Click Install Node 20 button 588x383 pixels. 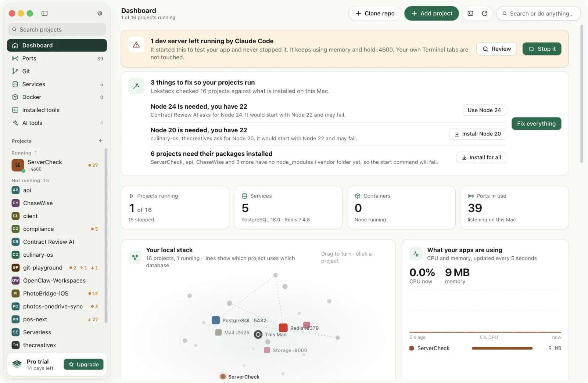(477, 134)
